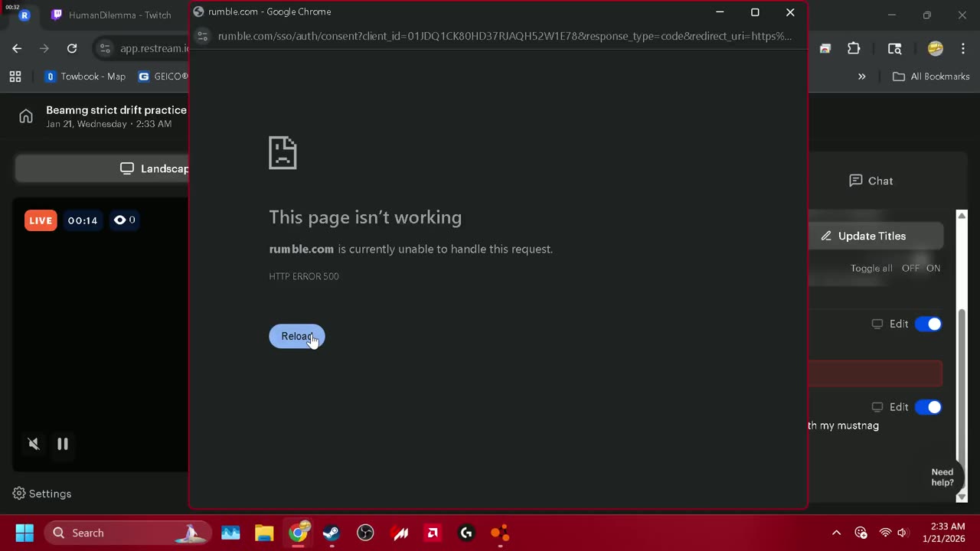Maximize the rumble.com popup window
This screenshot has height=551, width=980.
[x=755, y=12]
